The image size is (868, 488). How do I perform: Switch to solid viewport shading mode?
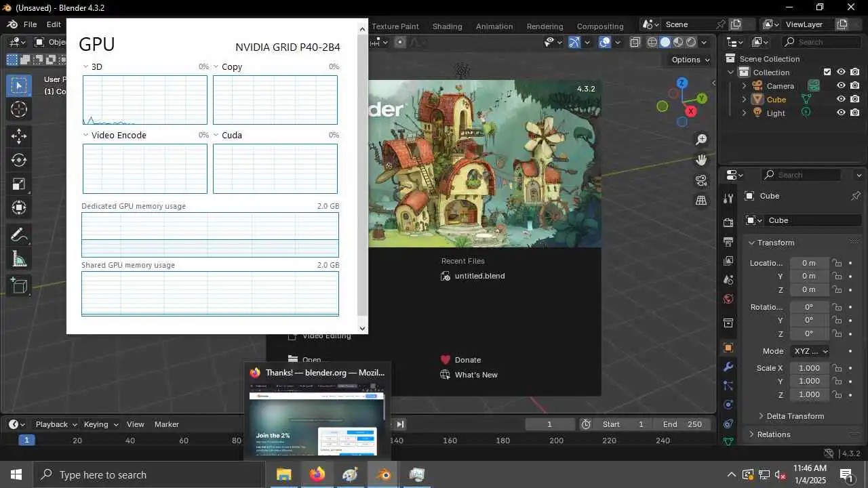[x=665, y=42]
